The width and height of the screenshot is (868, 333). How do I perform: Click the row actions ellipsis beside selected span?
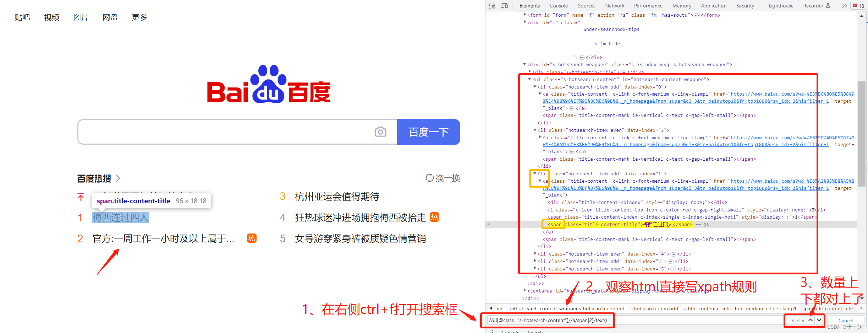[x=489, y=224]
